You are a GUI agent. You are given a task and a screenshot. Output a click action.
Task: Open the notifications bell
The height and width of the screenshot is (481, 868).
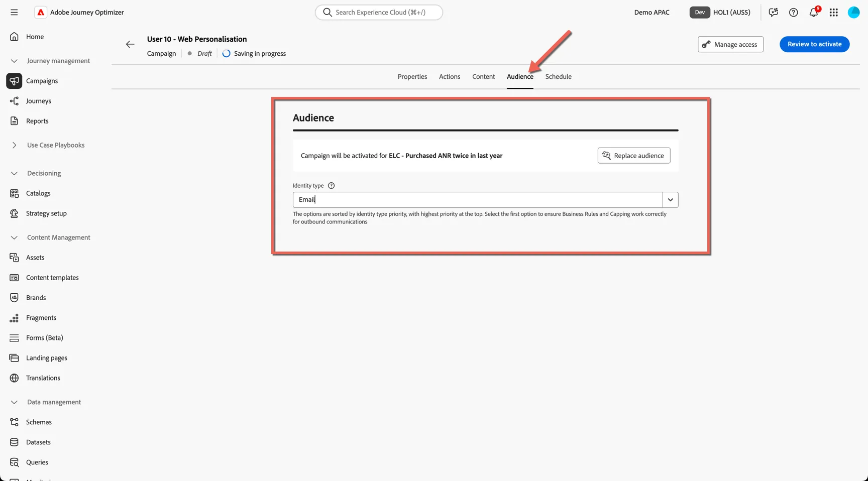[814, 12]
